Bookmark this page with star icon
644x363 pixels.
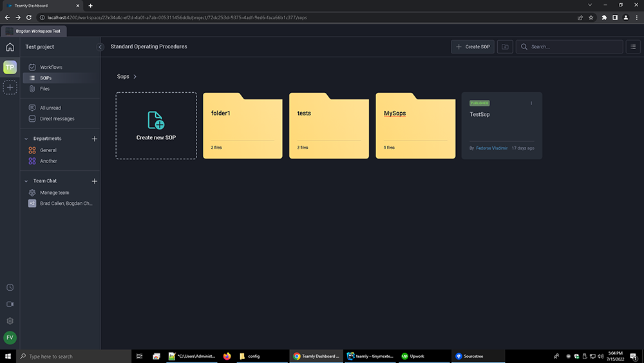tap(591, 17)
